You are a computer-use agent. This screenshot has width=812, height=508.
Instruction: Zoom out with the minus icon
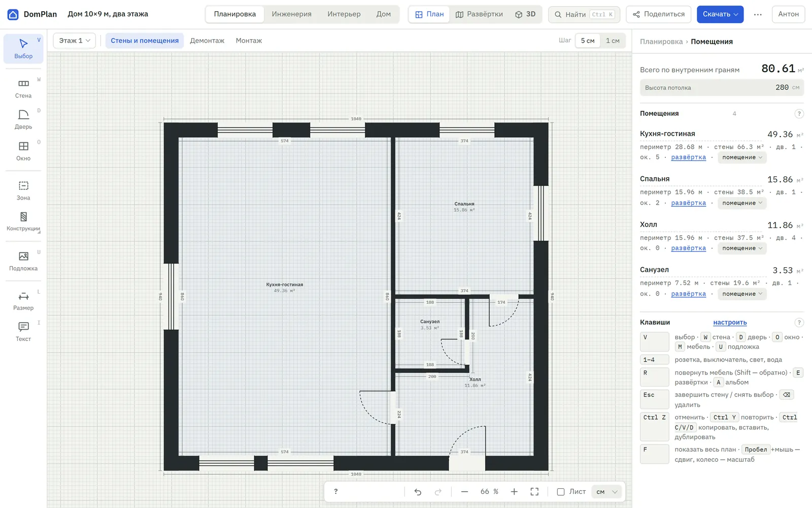[x=464, y=492]
